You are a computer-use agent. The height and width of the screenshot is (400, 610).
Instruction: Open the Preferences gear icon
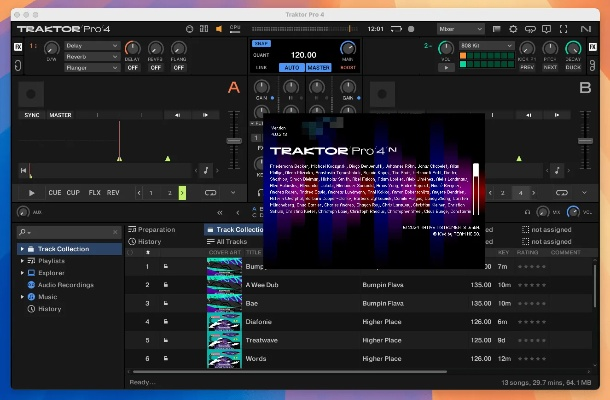[x=513, y=29]
